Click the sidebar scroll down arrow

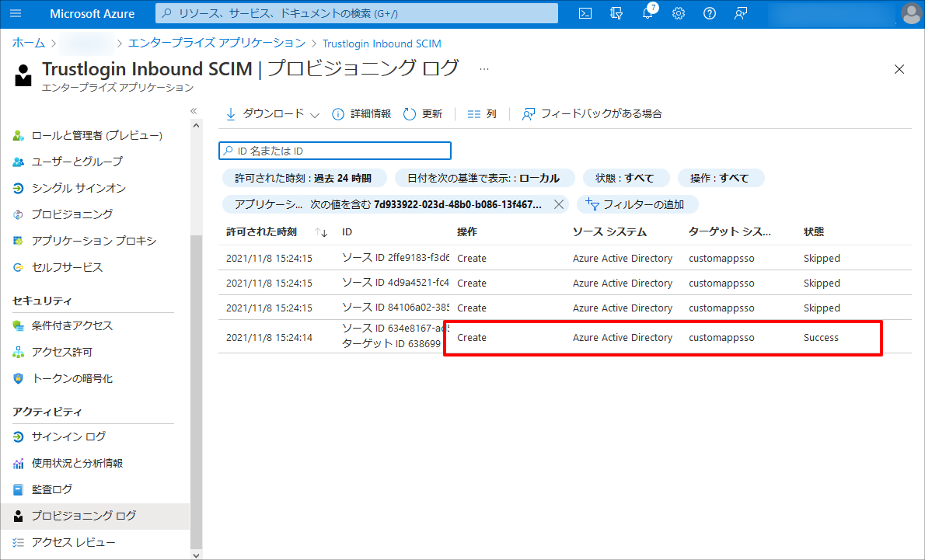(x=197, y=555)
